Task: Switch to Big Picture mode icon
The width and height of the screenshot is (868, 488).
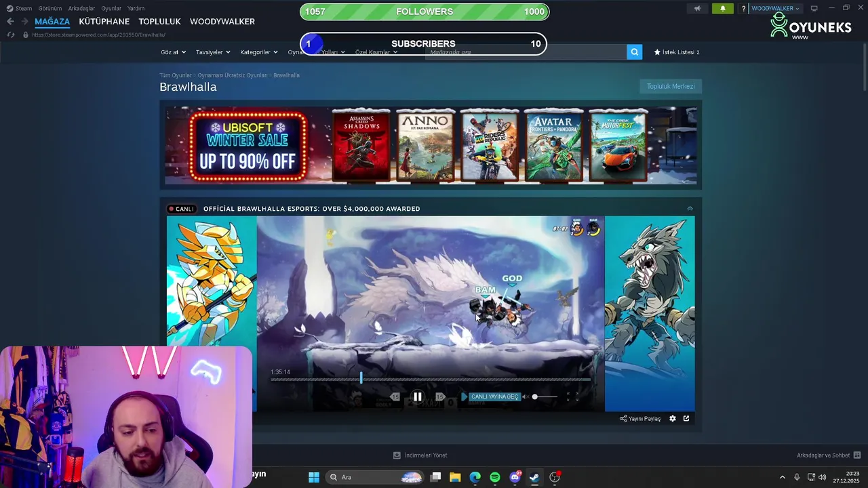Action: 814,9
